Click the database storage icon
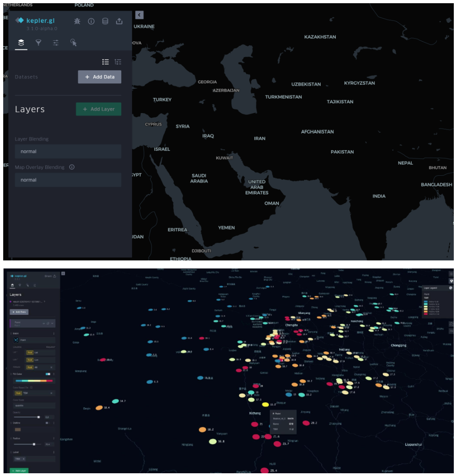This screenshot has width=457, height=476. point(105,21)
